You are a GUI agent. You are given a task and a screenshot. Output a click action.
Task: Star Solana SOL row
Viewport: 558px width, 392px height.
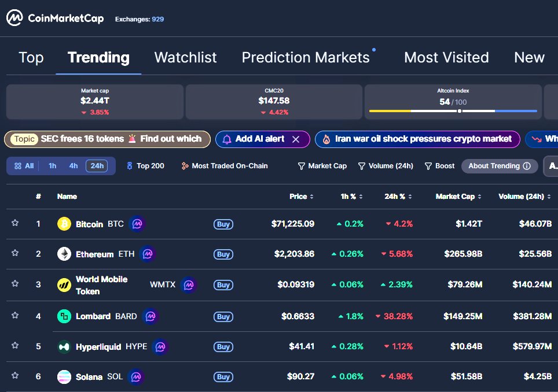(x=15, y=376)
